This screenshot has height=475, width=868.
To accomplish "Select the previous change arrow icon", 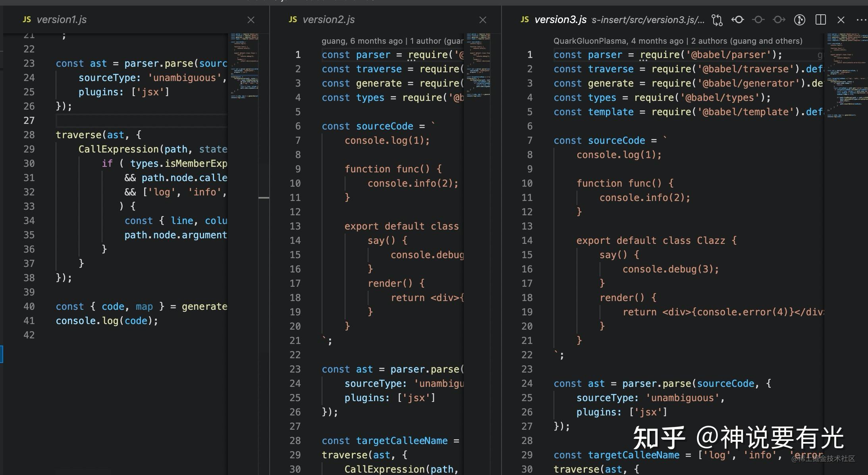I will 738,20.
